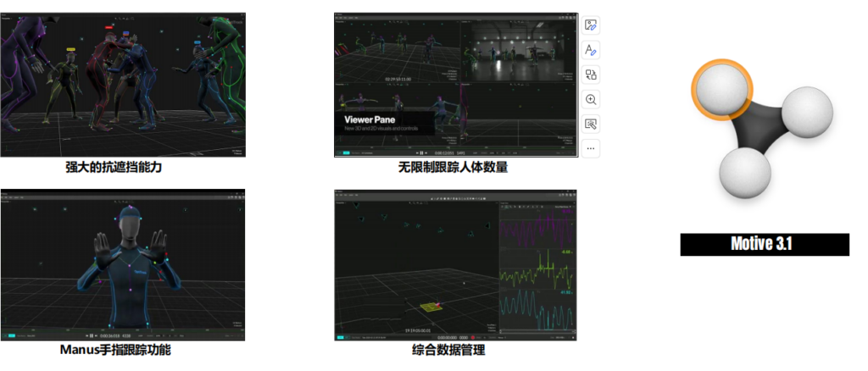Viewport: 868px width, 371px height.
Task: Click the 'Viewer Pane' overlay heading
Action: 369,119
